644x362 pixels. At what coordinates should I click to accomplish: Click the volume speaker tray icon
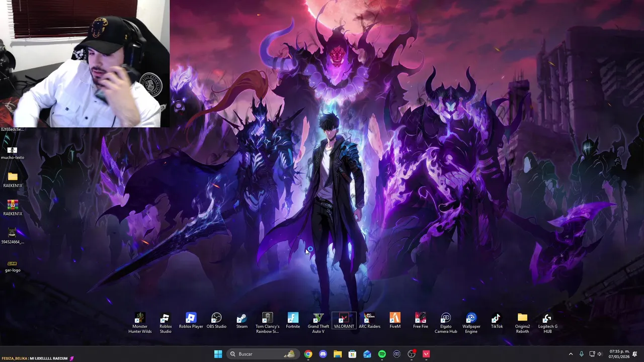(x=599, y=354)
